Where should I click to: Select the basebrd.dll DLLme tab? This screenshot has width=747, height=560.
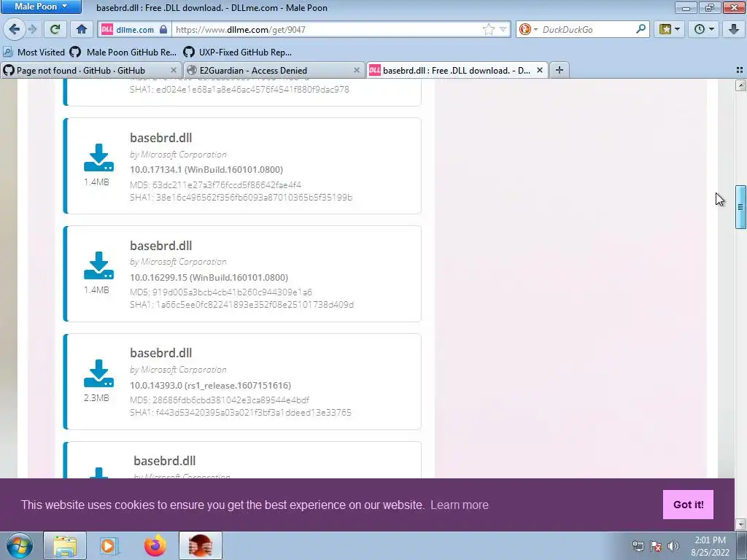[457, 71]
